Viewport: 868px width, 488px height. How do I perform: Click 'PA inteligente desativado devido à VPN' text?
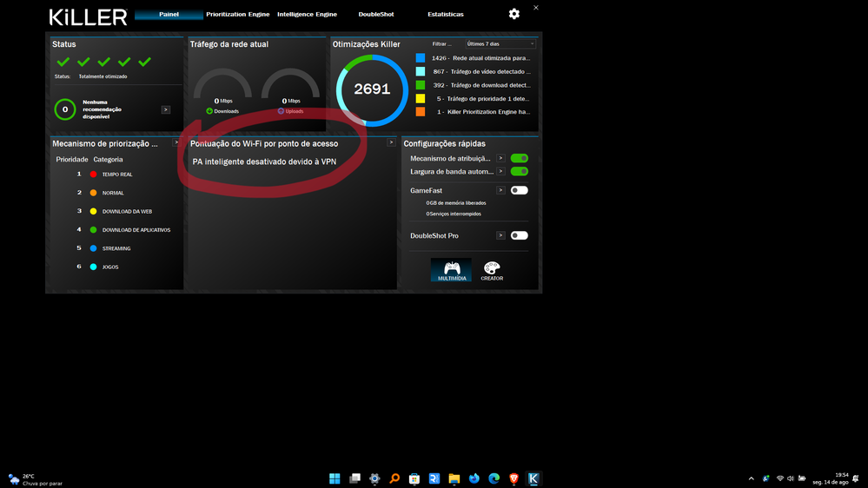pyautogui.click(x=264, y=162)
